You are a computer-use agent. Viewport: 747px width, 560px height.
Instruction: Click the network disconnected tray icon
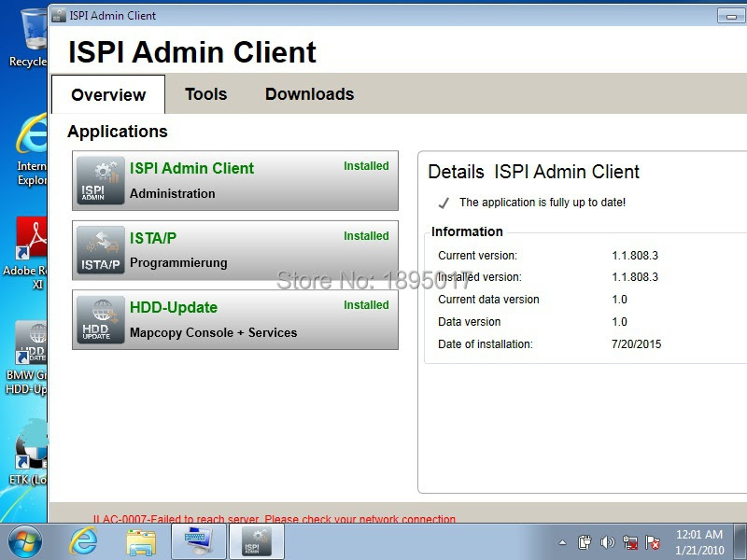click(630, 542)
